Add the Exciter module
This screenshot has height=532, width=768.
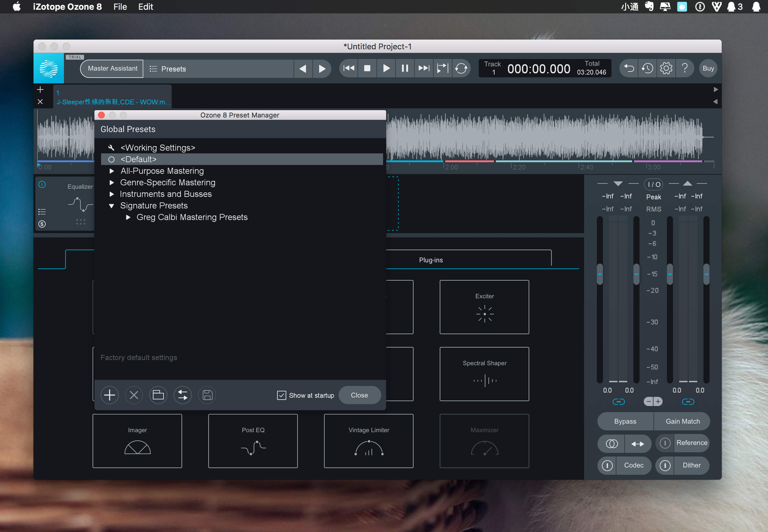pyautogui.click(x=484, y=307)
